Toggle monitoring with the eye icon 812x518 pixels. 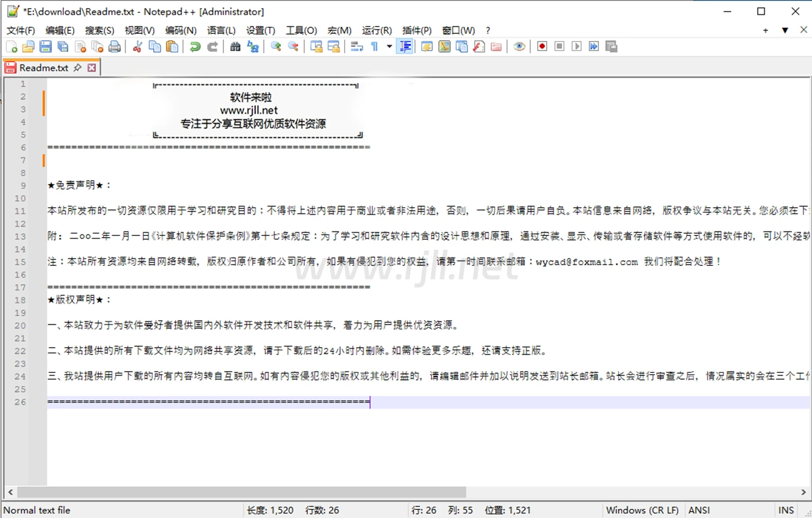[519, 47]
